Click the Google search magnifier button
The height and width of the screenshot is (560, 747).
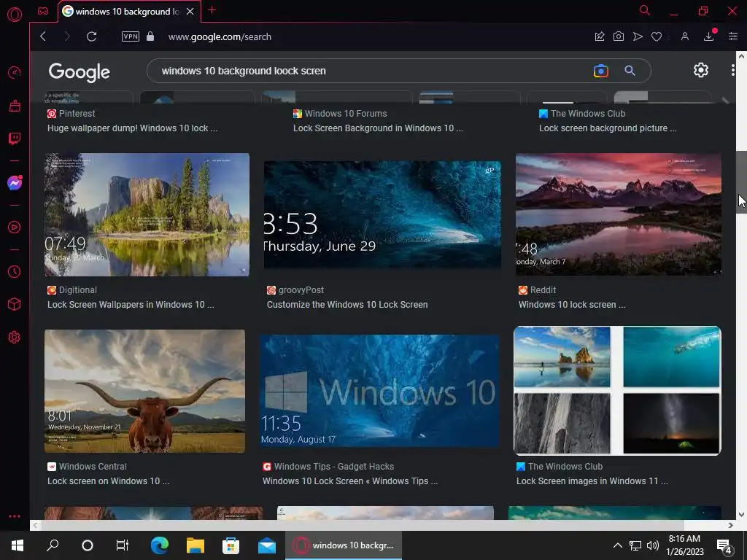coord(630,71)
